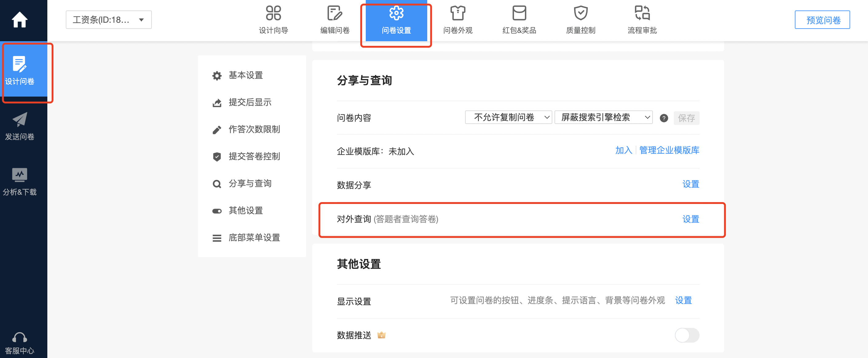Screen dimensions: 868x358
Task: Click toggle icon next to 其他设置
Action: (217, 211)
